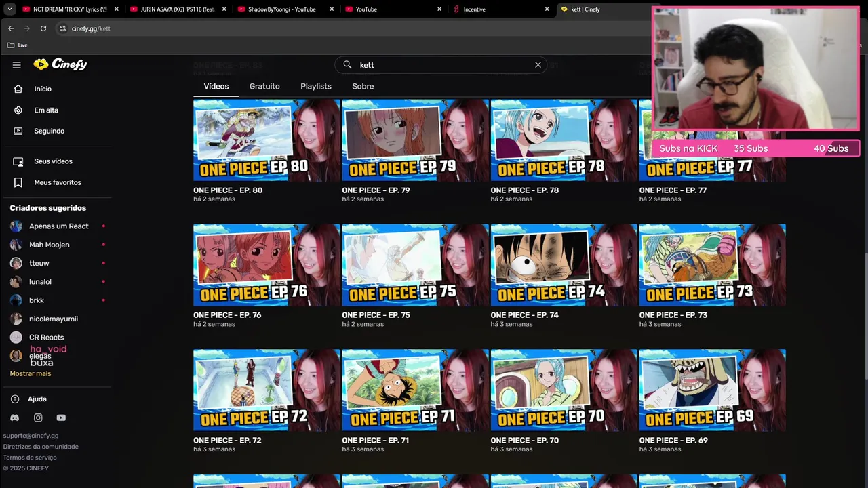Click title ONE PIECE - EP. 77
This screenshot has height=488, width=868.
673,190
